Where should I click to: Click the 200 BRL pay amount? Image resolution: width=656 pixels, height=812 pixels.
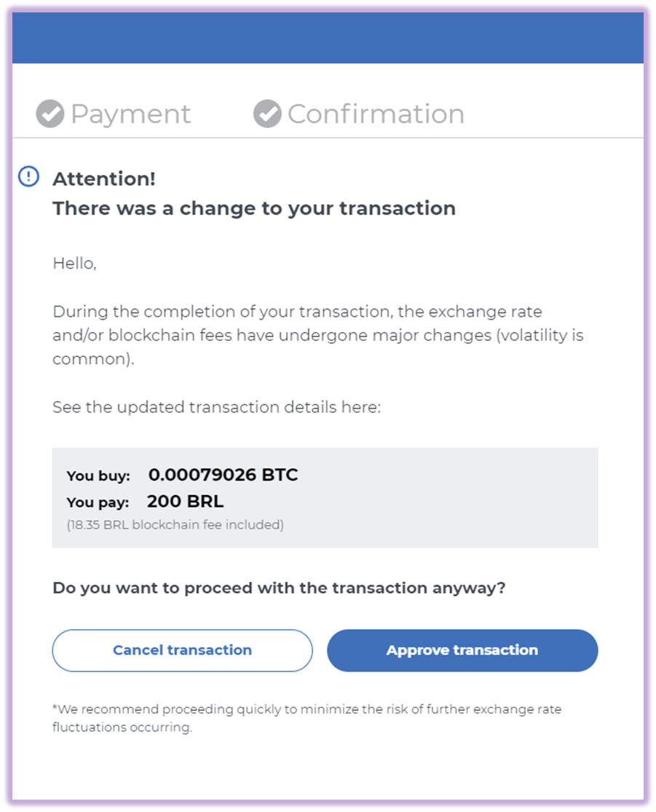point(186,501)
